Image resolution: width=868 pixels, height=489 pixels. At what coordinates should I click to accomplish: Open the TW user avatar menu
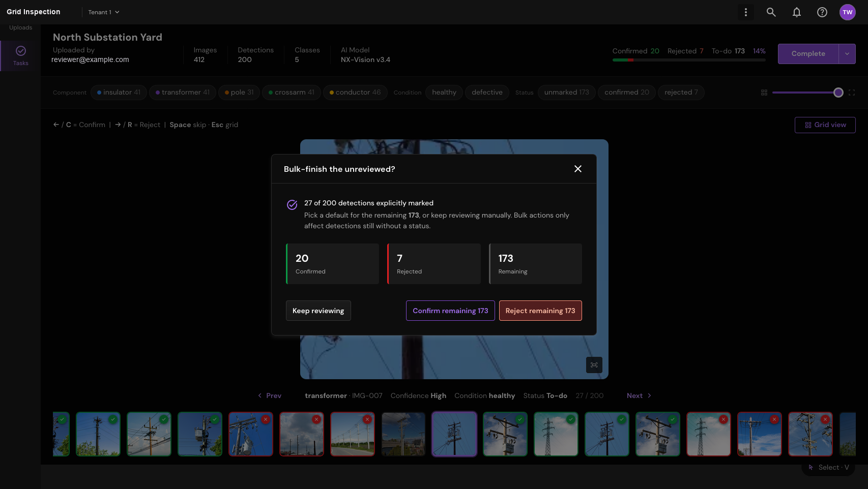[848, 12]
